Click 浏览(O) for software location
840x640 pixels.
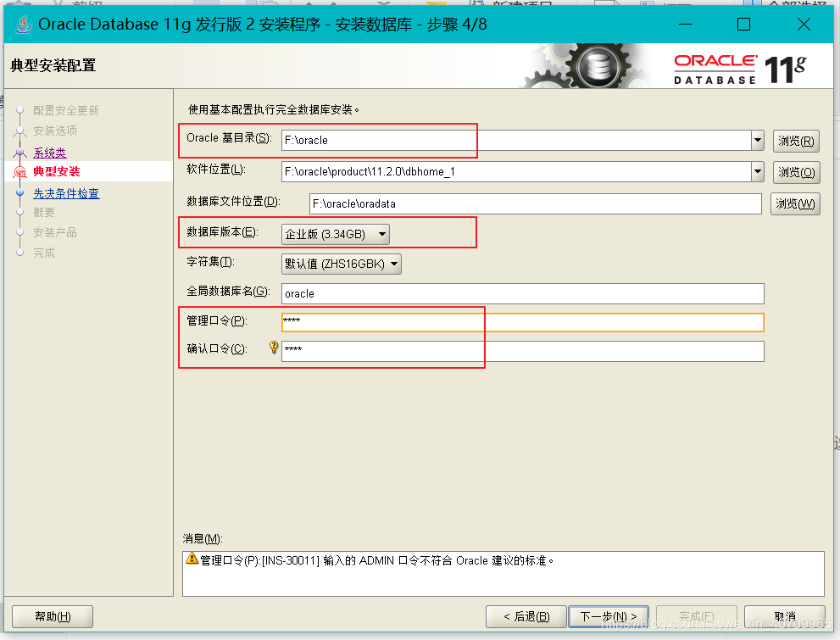pyautogui.click(x=796, y=172)
